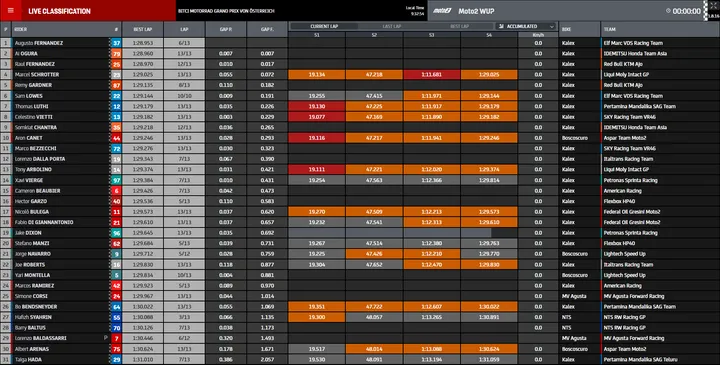Viewport: 720px width, 365px height.
Task: Click best lap time 1:28.953
Action: tap(142, 43)
